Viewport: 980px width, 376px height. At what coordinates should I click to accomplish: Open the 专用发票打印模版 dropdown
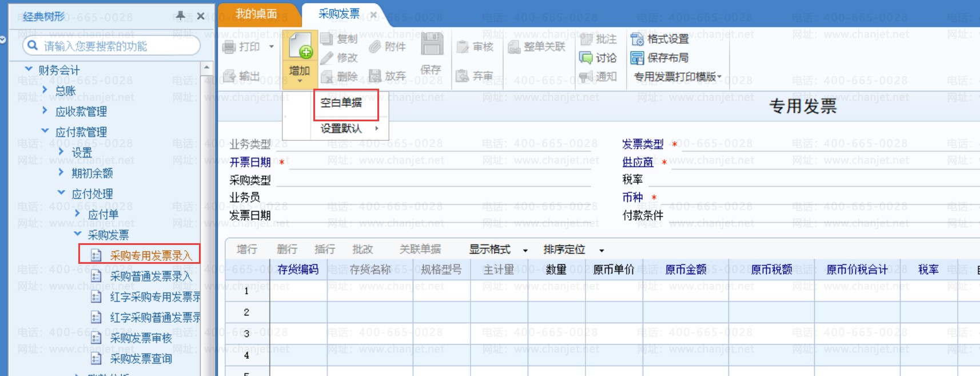click(678, 77)
